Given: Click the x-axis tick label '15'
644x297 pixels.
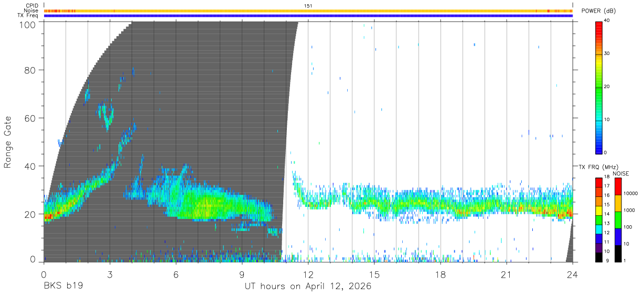Looking at the screenshot, I should click(374, 274).
